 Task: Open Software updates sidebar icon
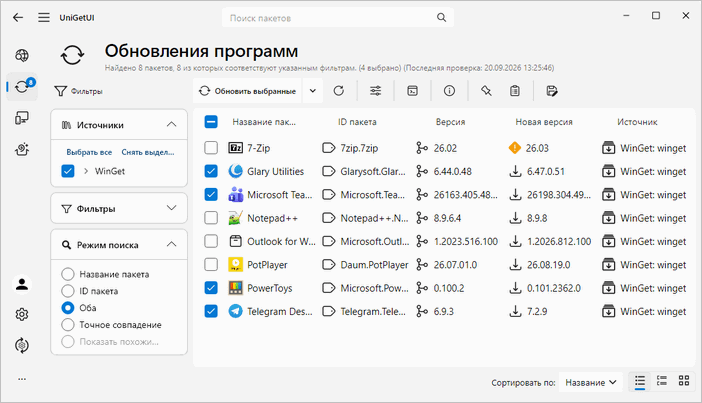point(22,86)
